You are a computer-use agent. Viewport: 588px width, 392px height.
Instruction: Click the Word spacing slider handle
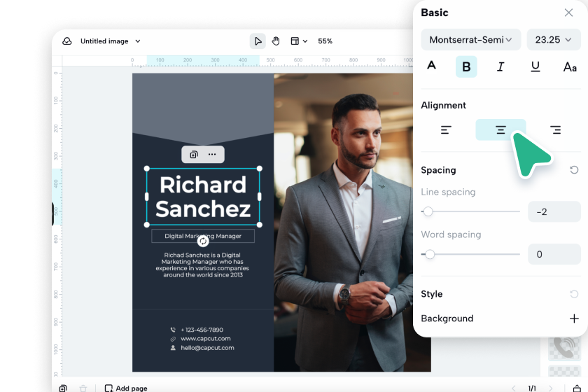point(430,254)
